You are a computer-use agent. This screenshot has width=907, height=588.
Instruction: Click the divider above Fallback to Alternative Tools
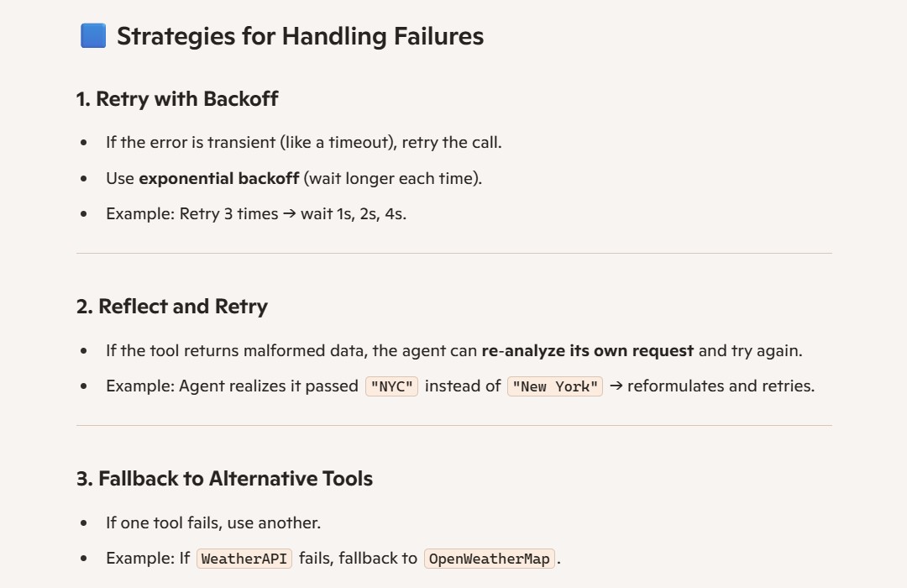click(x=454, y=425)
